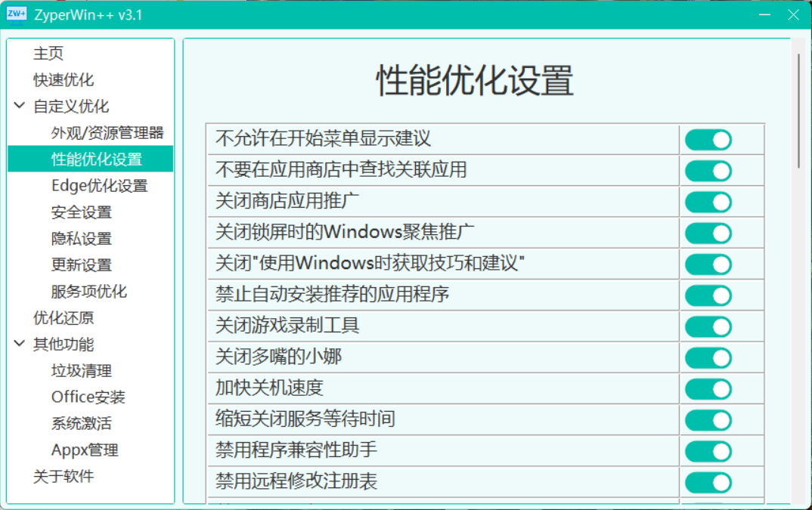Collapse the 其他功能 tree section
Image resolution: width=812 pixels, height=510 pixels.
(20, 345)
